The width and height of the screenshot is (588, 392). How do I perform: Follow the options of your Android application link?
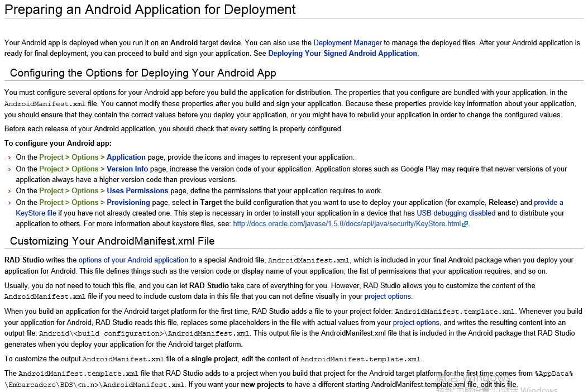pyautogui.click(x=133, y=260)
